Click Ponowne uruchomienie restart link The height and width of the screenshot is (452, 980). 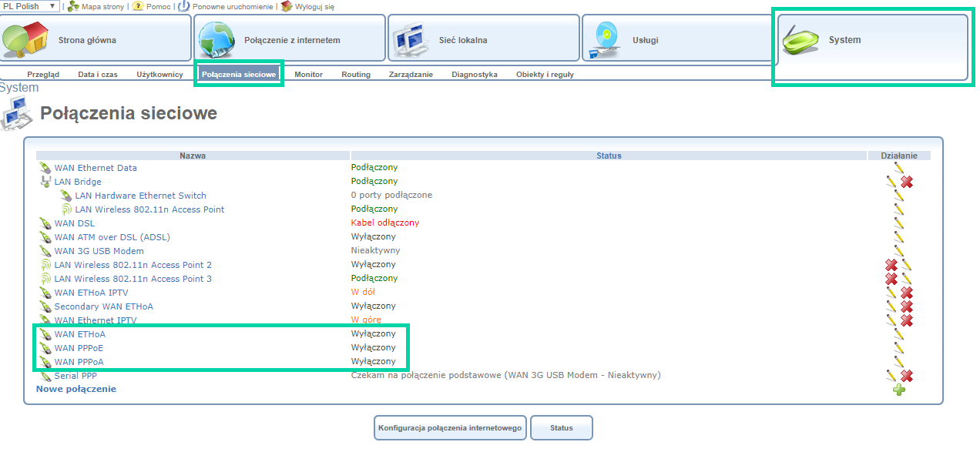click(x=233, y=6)
